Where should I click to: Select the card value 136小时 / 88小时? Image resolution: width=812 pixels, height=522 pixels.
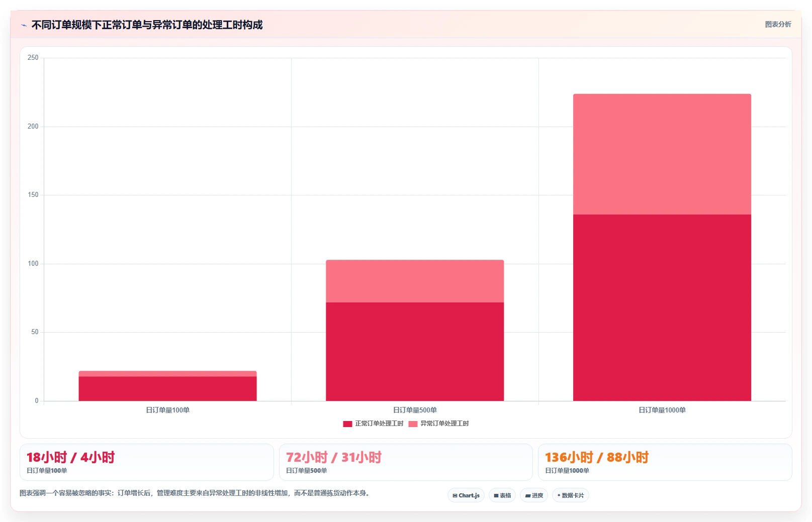coord(597,457)
